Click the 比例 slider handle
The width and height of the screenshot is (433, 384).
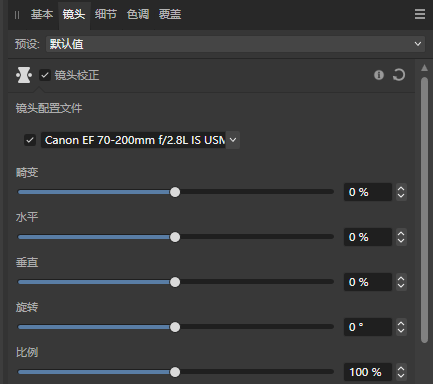coord(175,372)
